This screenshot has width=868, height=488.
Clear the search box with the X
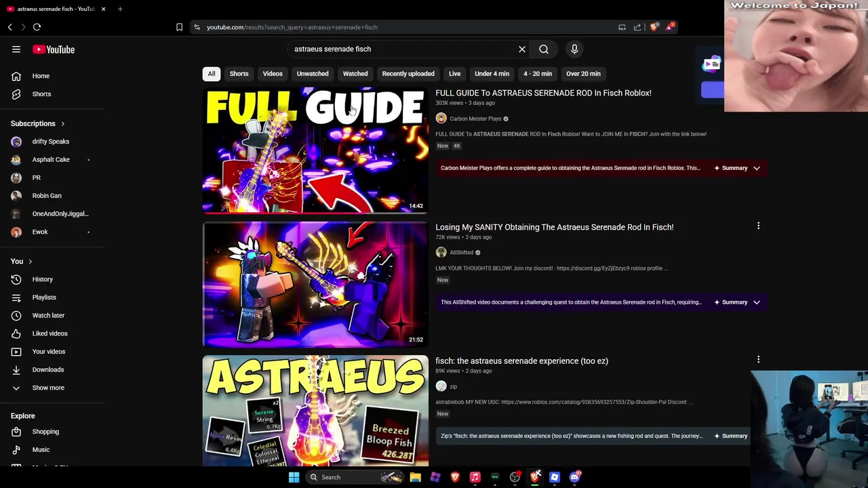click(522, 49)
